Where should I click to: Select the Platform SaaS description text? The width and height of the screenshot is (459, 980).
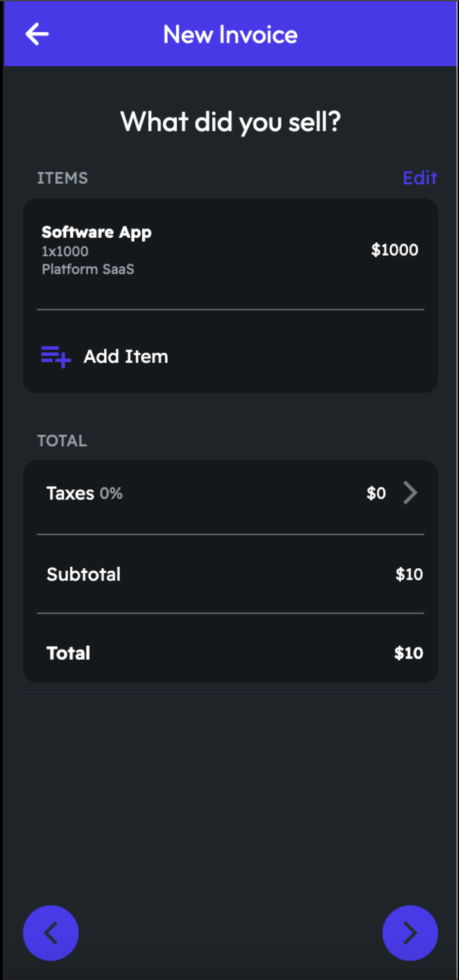click(x=88, y=269)
